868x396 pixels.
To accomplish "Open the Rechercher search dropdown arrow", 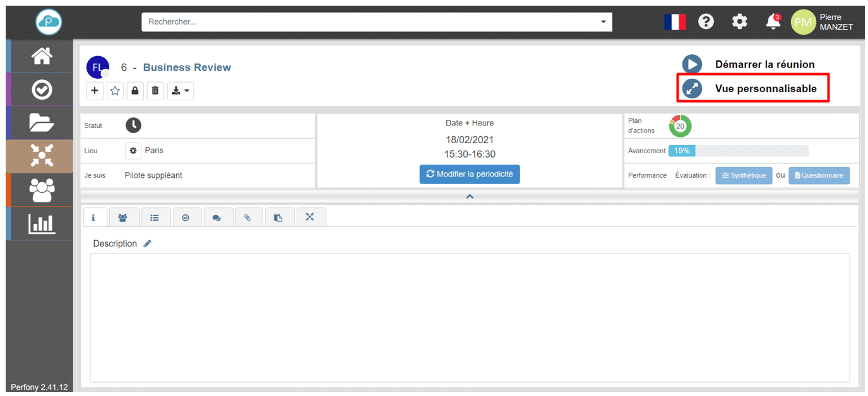I will (603, 22).
